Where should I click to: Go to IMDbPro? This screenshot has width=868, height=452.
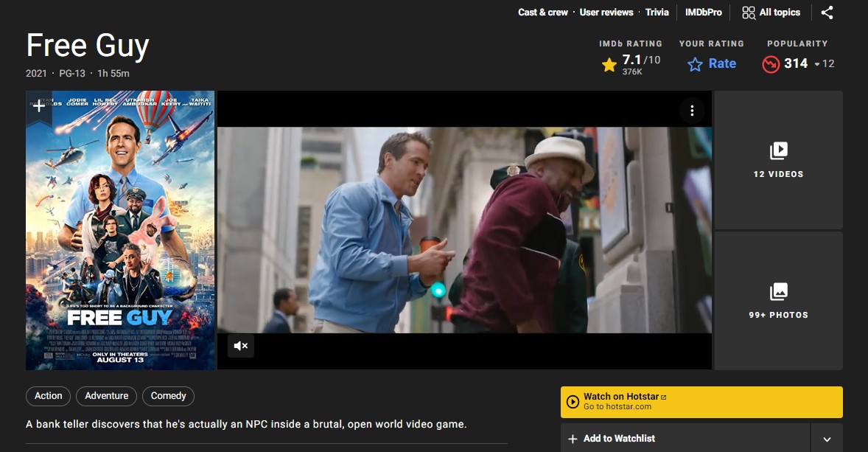[704, 13]
